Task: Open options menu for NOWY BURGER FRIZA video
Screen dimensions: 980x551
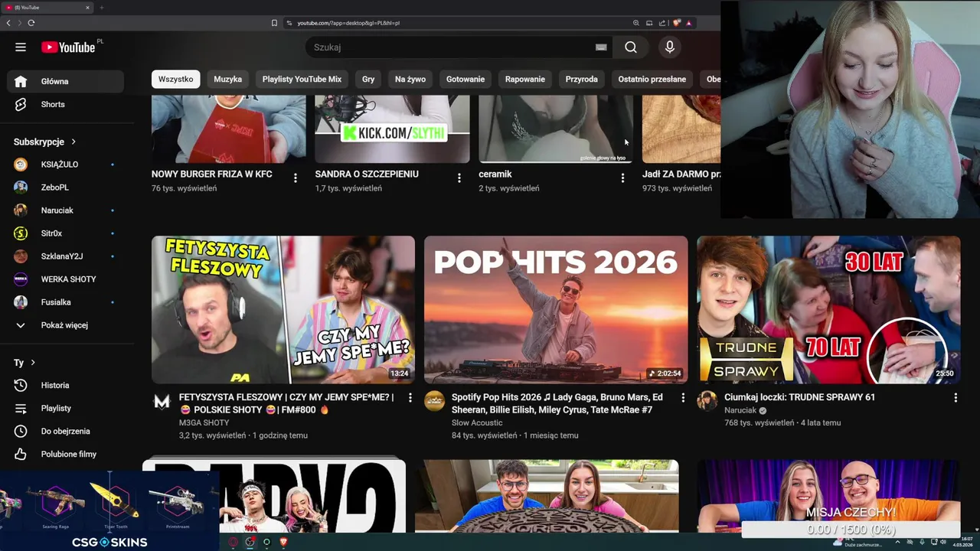Action: (296, 178)
